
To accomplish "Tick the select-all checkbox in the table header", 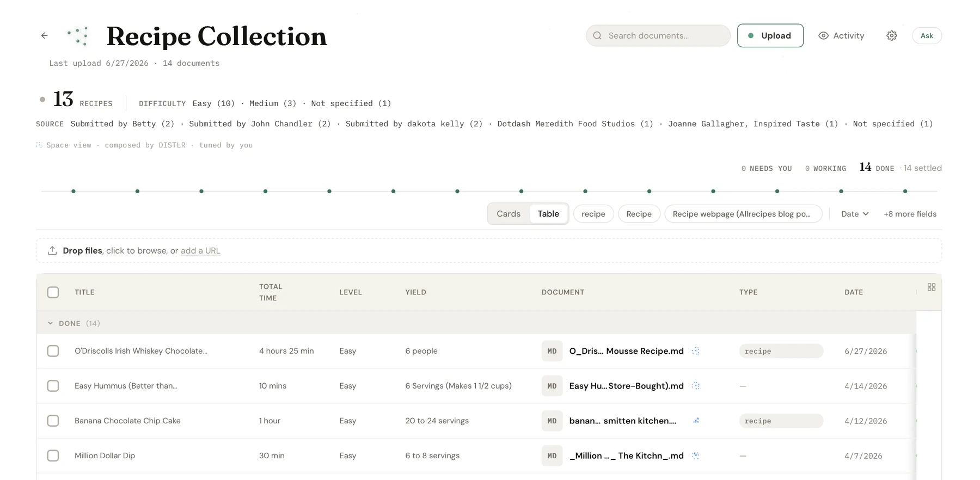I will click(53, 292).
